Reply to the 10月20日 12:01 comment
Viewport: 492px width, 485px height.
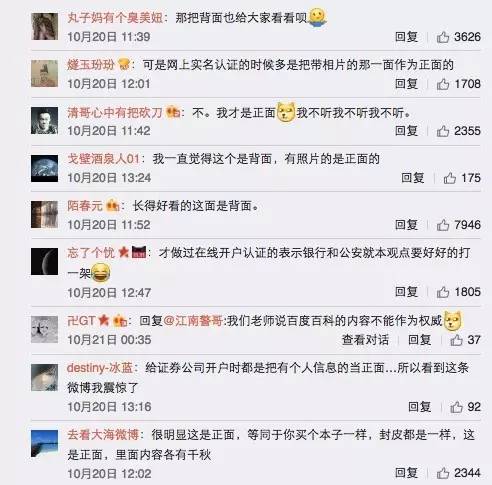pyautogui.click(x=406, y=84)
